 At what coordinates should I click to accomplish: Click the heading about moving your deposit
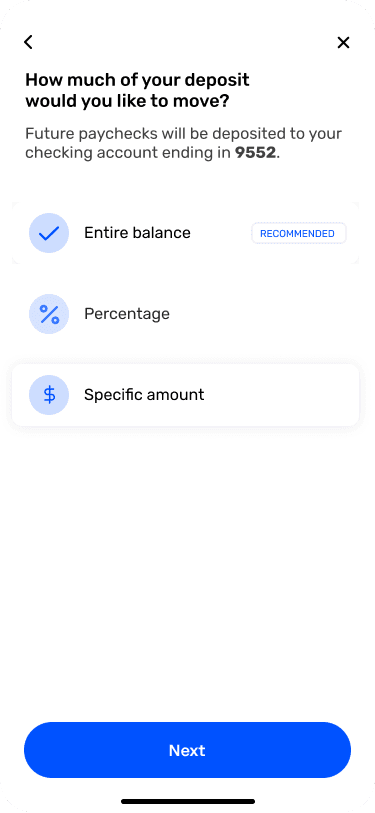tap(137, 90)
